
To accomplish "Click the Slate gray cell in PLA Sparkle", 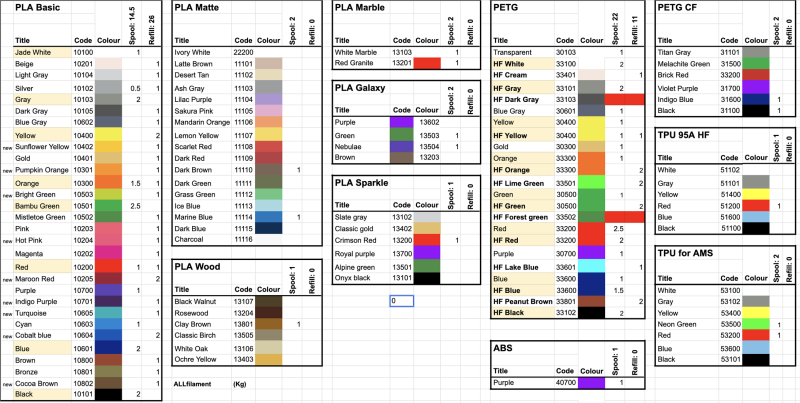I will (x=362, y=217).
